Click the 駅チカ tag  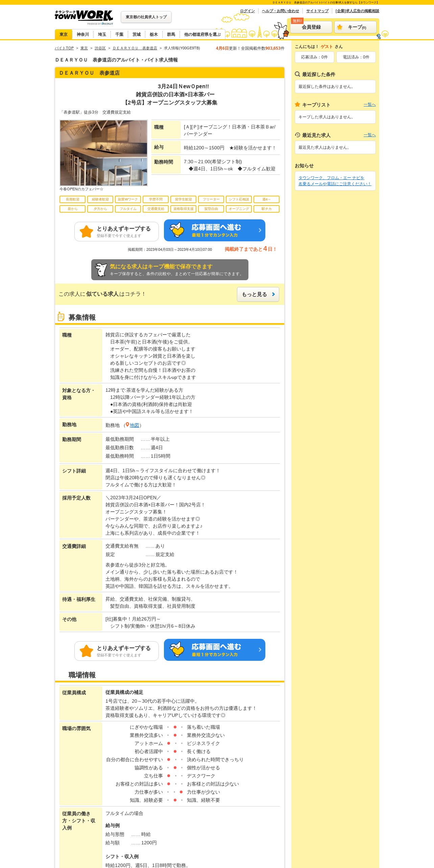click(x=266, y=209)
